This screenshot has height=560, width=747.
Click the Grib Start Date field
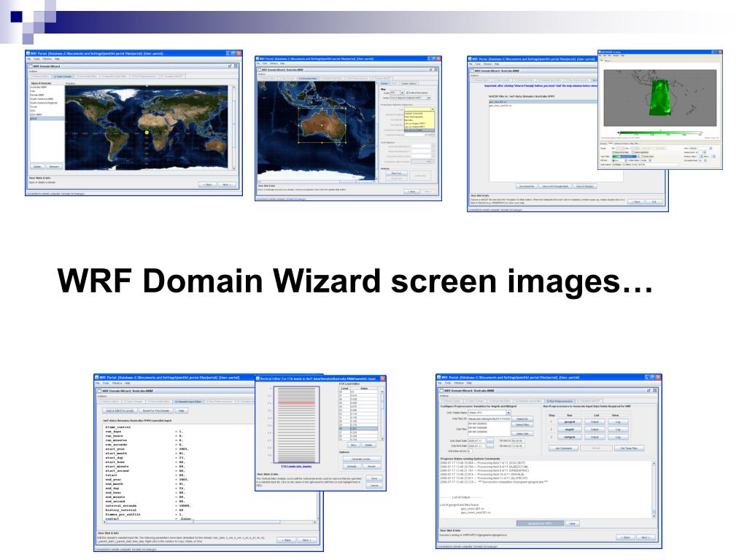477,441
